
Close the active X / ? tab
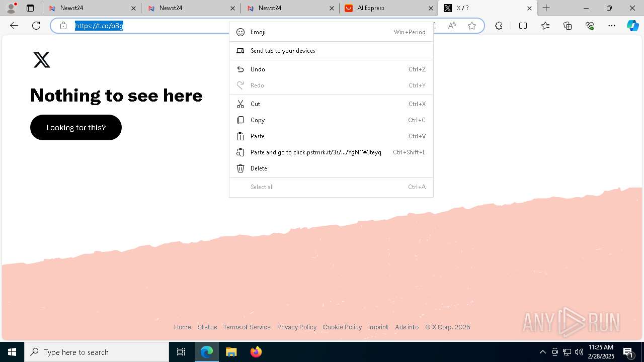click(x=529, y=8)
